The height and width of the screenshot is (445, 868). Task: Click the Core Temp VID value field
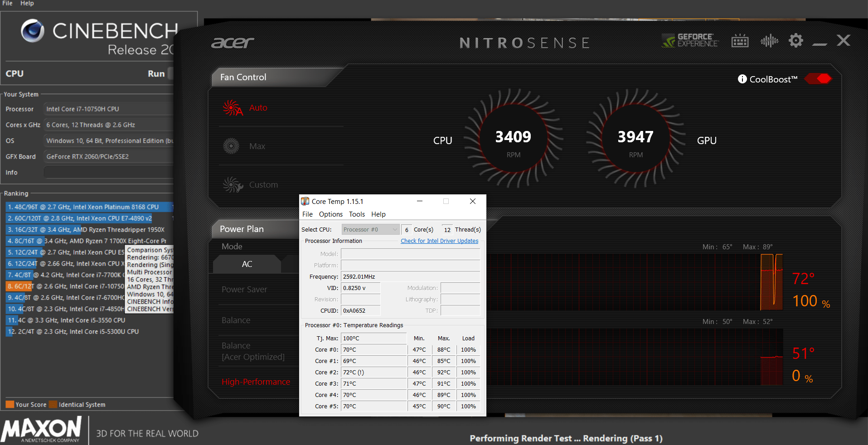(360, 288)
